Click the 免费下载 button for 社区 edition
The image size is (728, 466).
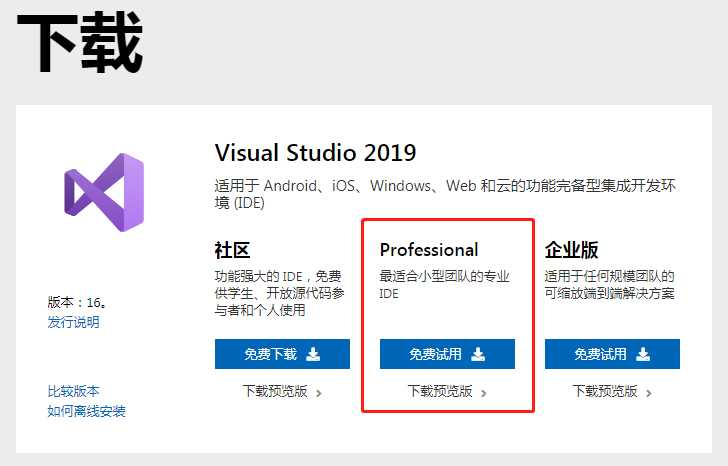(282, 354)
